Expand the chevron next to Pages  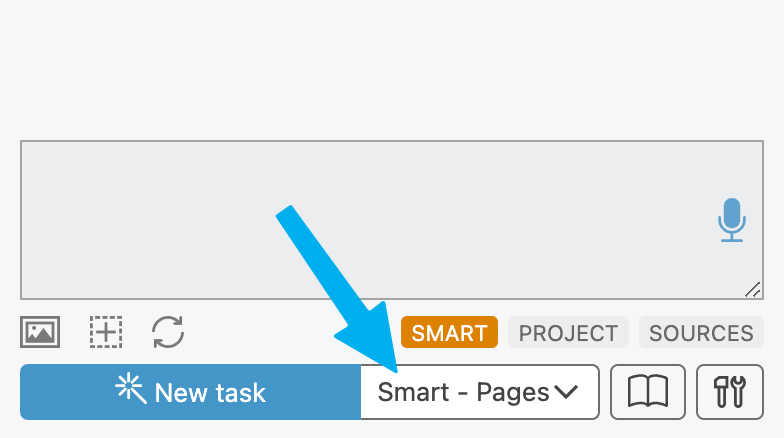(566, 392)
